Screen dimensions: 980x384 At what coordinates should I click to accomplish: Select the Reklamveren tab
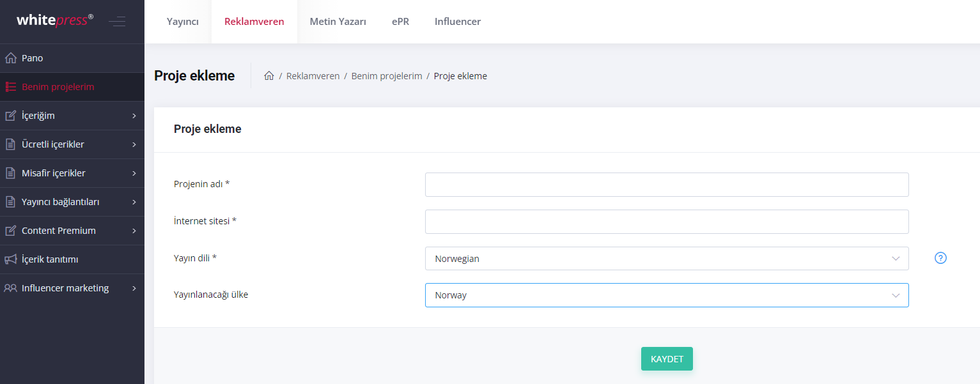click(254, 22)
